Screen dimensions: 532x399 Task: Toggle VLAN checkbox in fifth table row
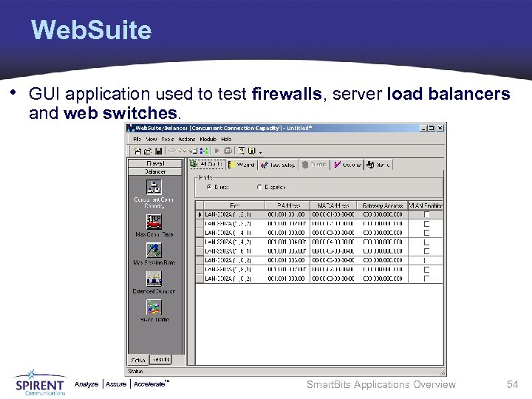426,251
